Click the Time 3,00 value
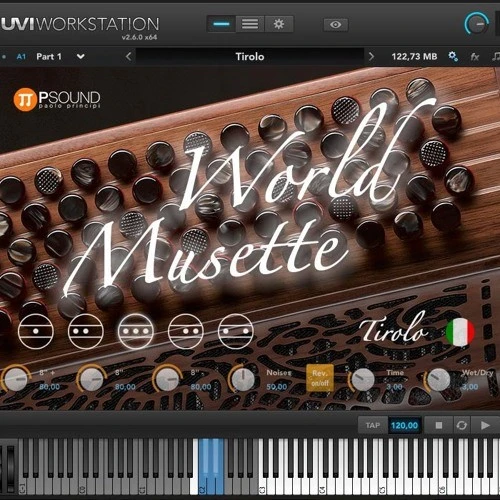 pyautogui.click(x=394, y=387)
